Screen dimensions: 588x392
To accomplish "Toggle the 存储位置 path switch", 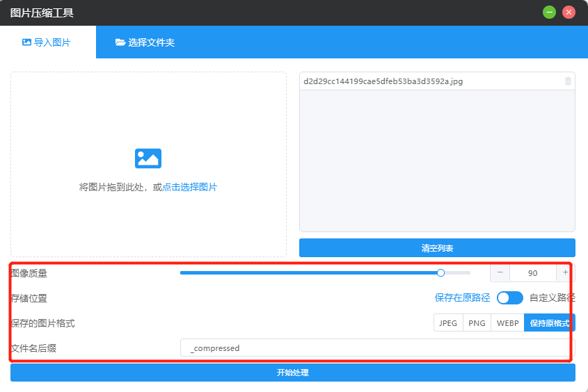I will point(509,298).
